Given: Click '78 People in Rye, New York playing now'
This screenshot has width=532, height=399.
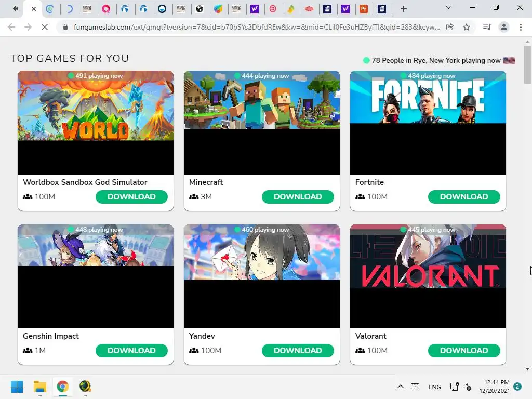Looking at the screenshot, I should (436, 60).
